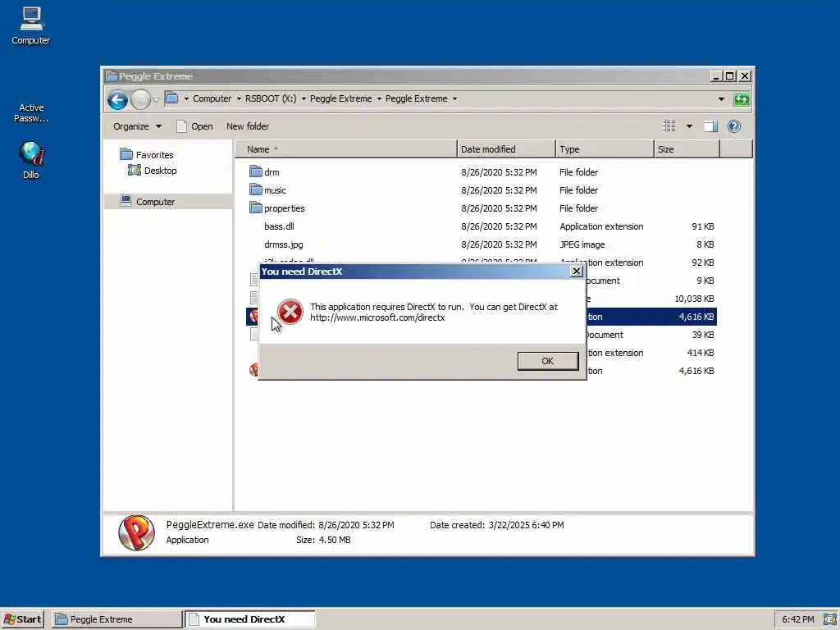Image resolution: width=840 pixels, height=630 pixels.
Task: Sort files by the Size column
Action: pos(687,149)
